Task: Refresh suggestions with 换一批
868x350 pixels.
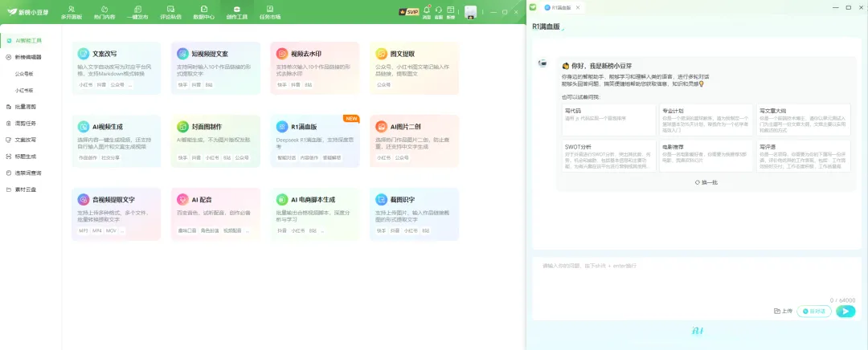Action: 706,182
